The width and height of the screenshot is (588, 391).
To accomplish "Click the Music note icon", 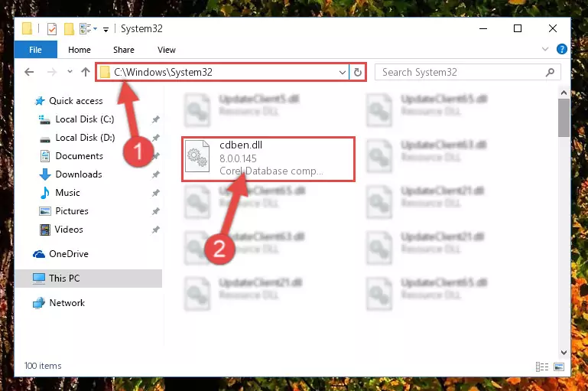I will point(45,193).
